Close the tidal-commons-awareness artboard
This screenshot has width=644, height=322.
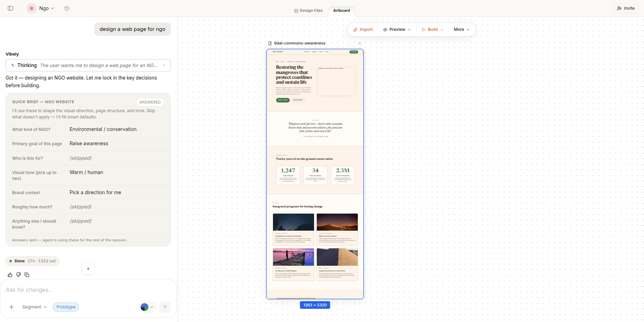tap(360, 43)
